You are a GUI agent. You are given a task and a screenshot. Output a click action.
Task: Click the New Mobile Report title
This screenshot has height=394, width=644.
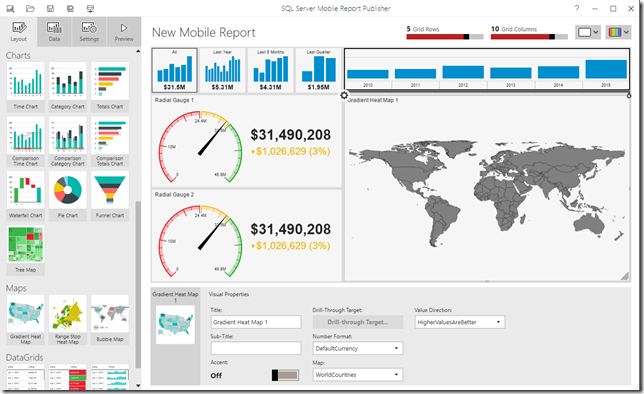204,32
